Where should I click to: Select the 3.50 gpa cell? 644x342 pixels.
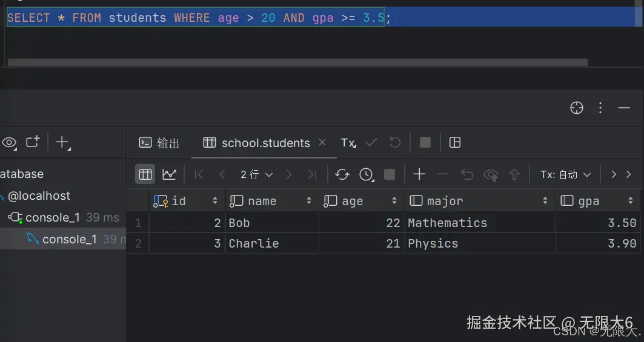(598, 223)
